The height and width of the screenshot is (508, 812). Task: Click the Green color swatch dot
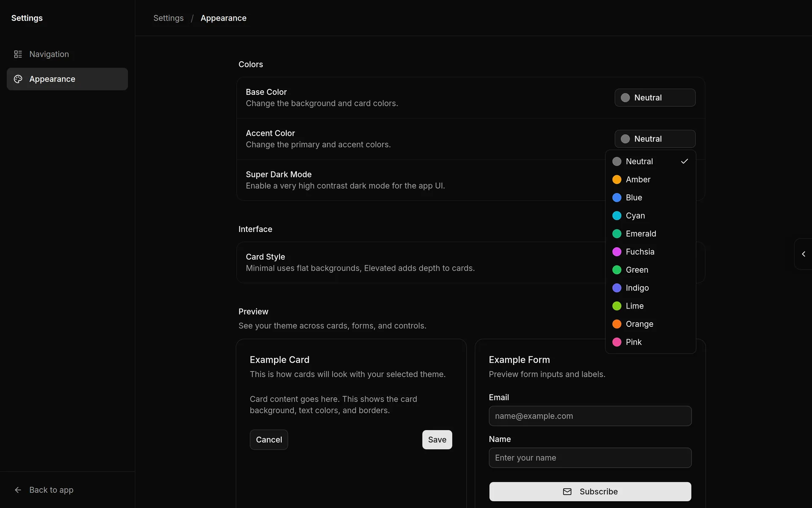617,270
